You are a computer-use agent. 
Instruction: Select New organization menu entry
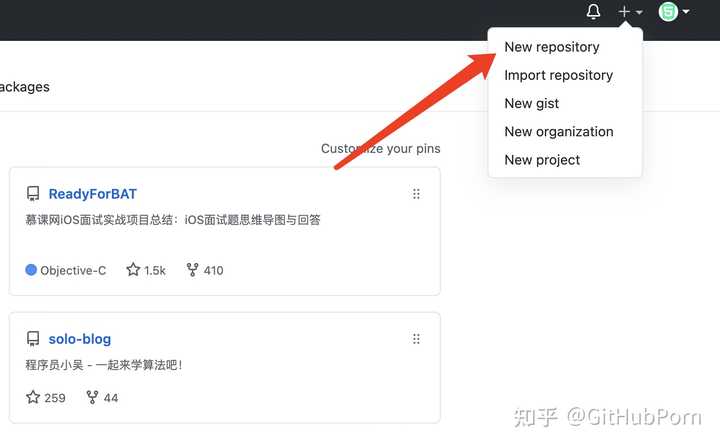pyautogui.click(x=558, y=132)
